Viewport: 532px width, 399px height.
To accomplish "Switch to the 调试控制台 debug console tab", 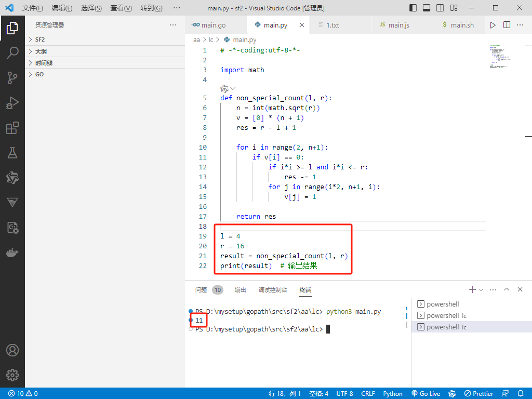I will point(273,290).
